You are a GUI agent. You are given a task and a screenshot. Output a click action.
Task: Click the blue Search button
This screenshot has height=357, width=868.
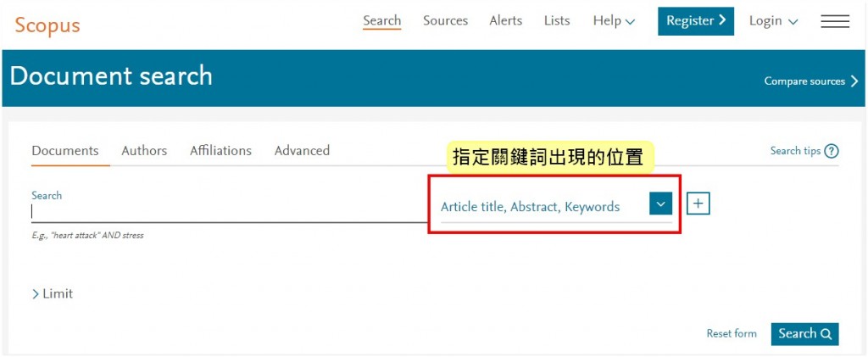pos(805,334)
